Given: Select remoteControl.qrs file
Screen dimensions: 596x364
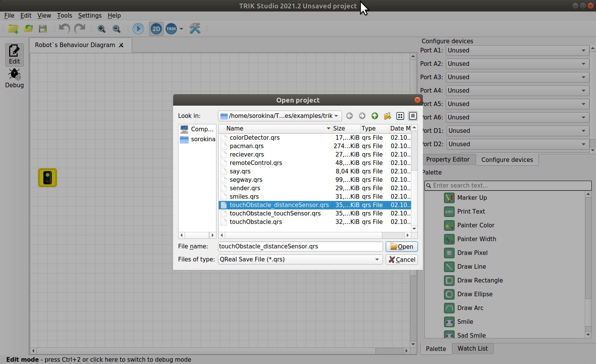Looking at the screenshot, I should pos(314,163).
